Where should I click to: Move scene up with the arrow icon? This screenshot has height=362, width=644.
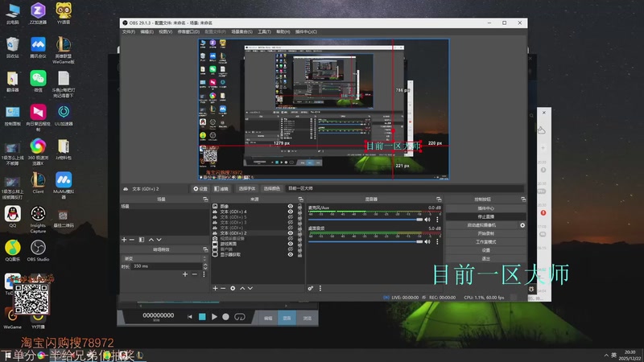tap(151, 240)
